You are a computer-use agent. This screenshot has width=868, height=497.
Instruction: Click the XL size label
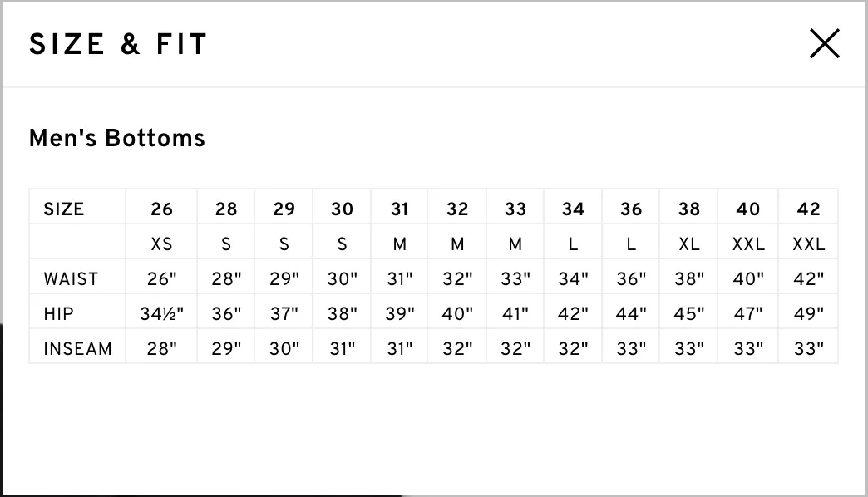tap(689, 244)
